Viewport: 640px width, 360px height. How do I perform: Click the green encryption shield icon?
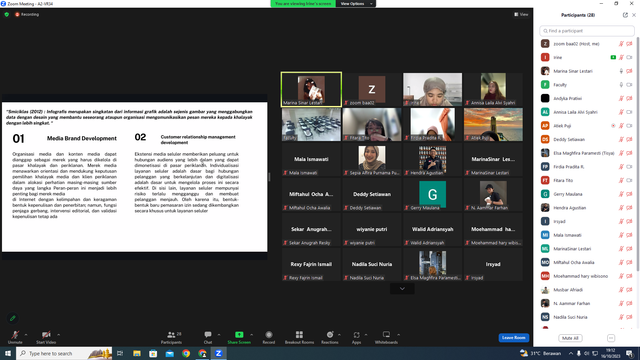click(7, 14)
